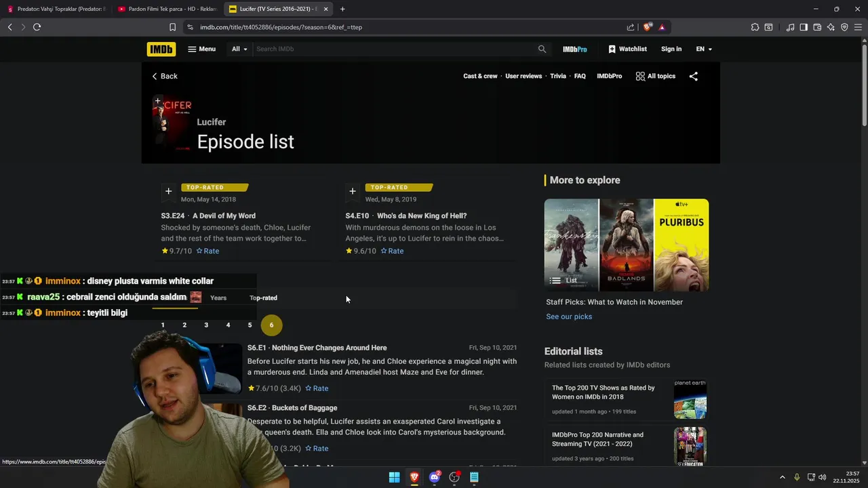Viewport: 868px width, 488px height.
Task: Open the IMDb hamburger Menu
Action: [x=201, y=49]
